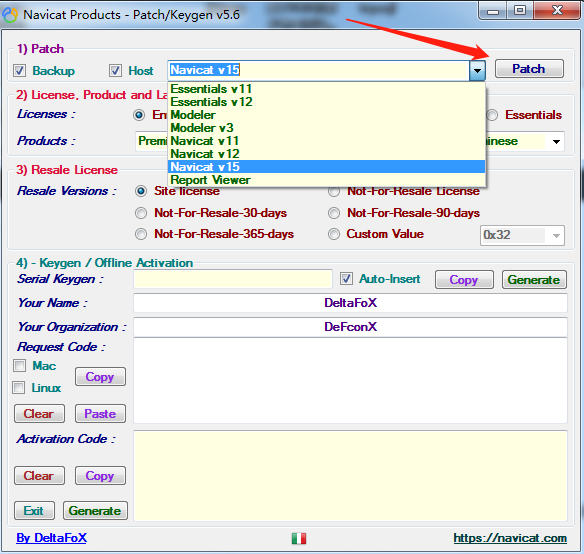Open the language dropdown showing Chinese
The height and width of the screenshot is (554, 584).
click(x=556, y=142)
